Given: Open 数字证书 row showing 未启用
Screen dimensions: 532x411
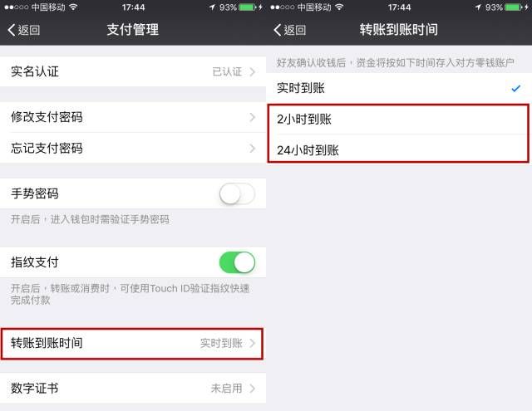Looking at the screenshot, I should tap(133, 388).
